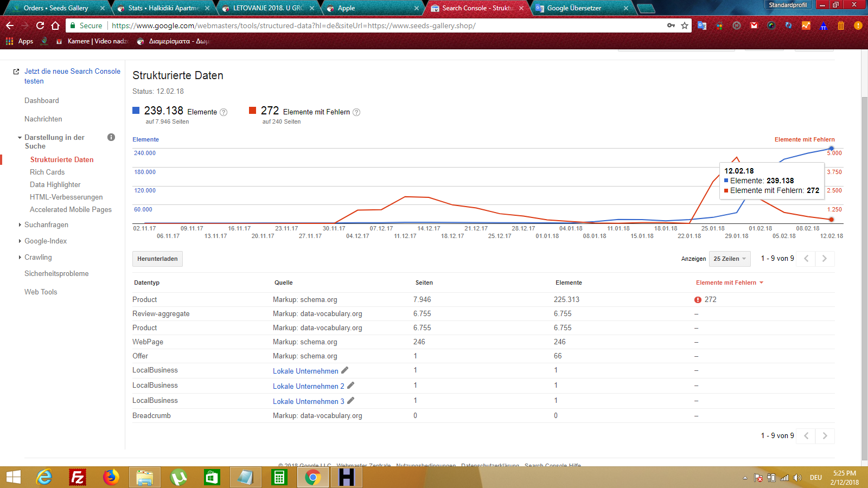Go to Dashboard in the sidebar
Viewport: 868px width, 488px height.
42,100
